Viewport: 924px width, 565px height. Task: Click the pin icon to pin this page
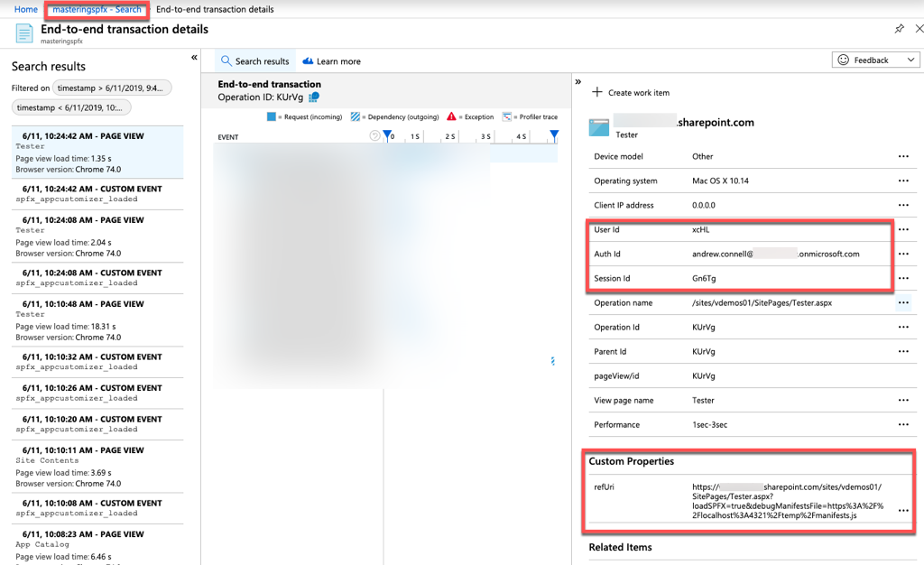tap(899, 28)
